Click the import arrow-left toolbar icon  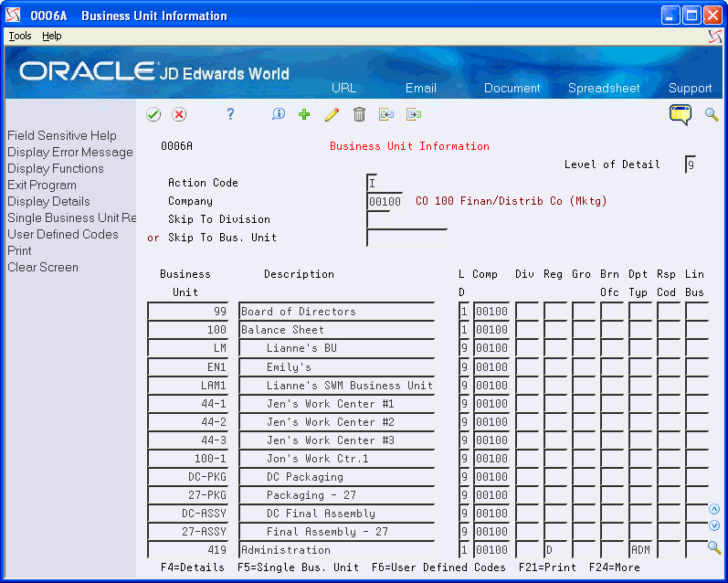386,114
